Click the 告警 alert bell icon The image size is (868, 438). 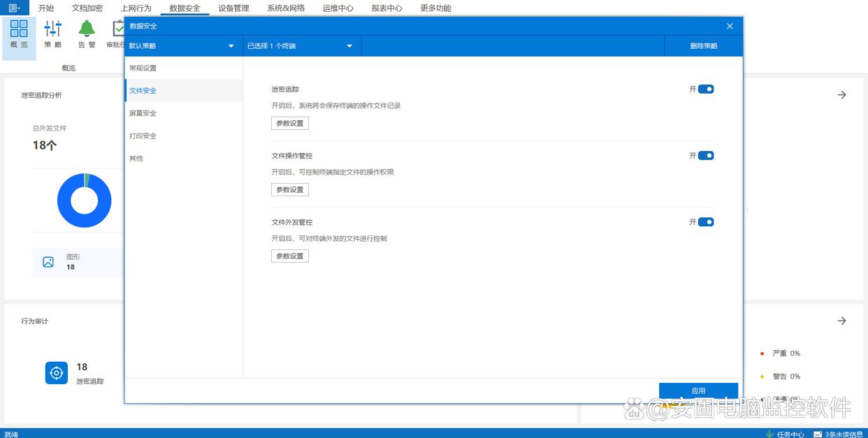pos(87,29)
